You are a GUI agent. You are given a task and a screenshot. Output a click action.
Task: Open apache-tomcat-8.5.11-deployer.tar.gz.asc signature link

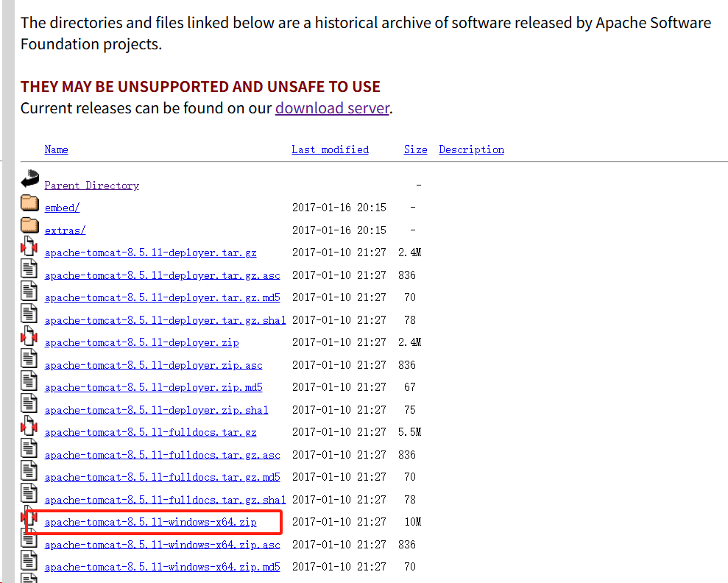click(x=163, y=275)
